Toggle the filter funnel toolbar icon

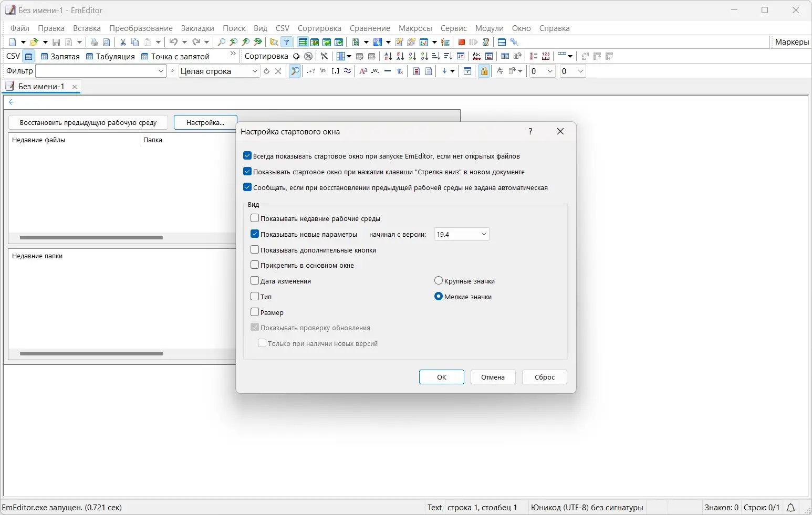pos(287,42)
